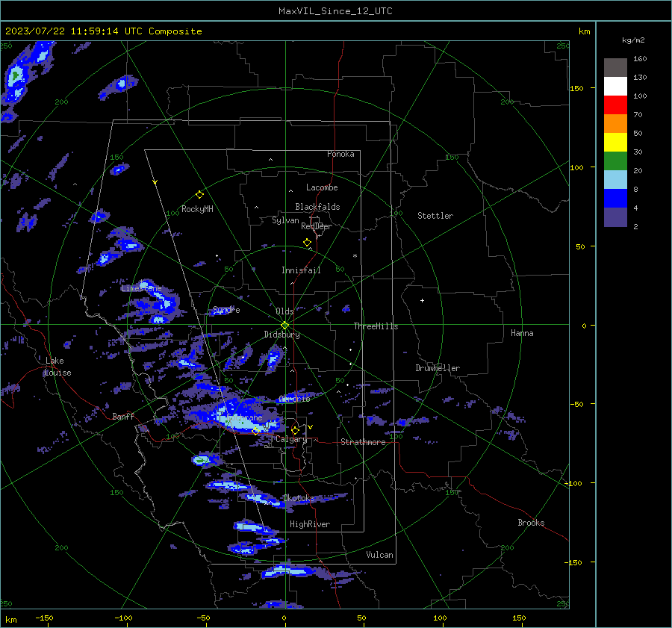The height and width of the screenshot is (628, 672).
Task: Click the white plus marker west of Hanna
Action: point(422,300)
